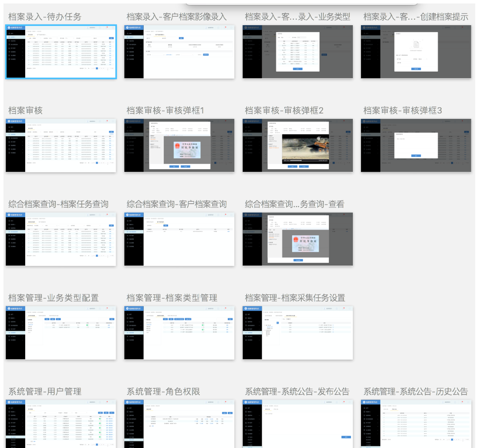
Task: Select the 综合档案查询-客户档案查询 thumbnail
Action: point(179,240)
